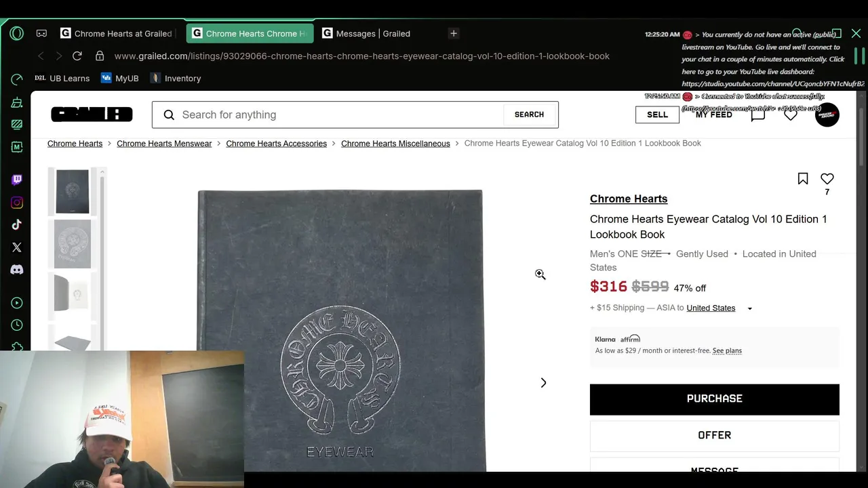The width and height of the screenshot is (868, 488).
Task: Open the sidebar history clock icon
Action: click(17, 325)
